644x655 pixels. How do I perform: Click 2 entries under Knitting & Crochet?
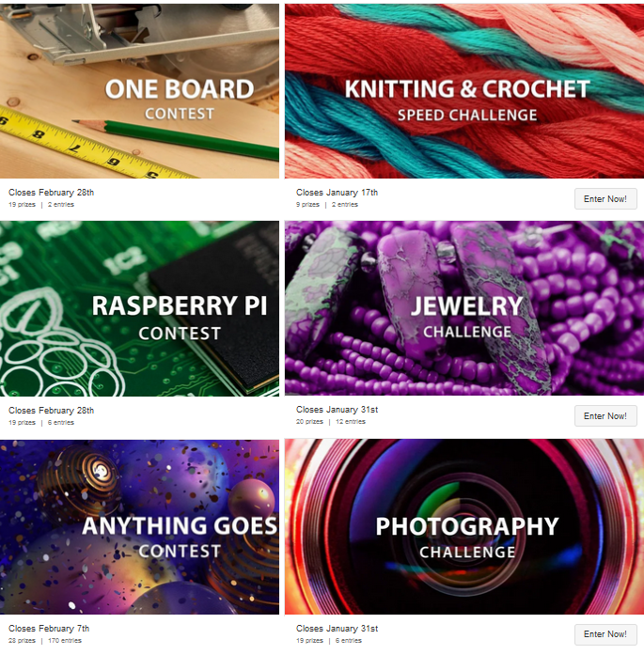point(345,205)
